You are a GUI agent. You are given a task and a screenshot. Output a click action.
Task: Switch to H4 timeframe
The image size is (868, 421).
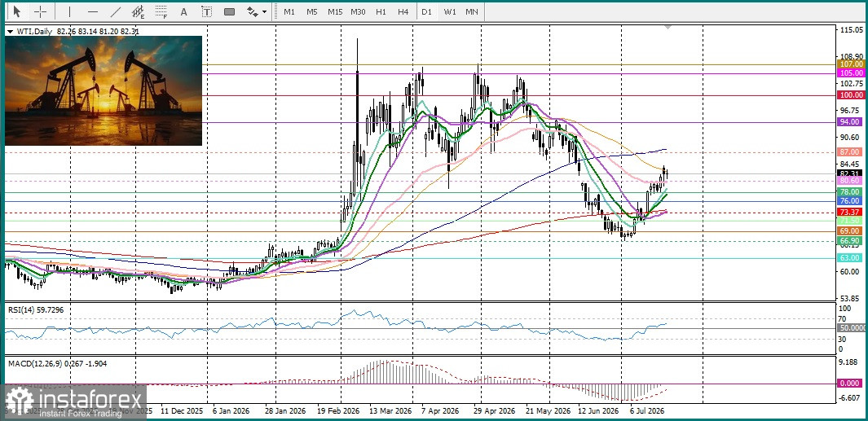[x=403, y=11]
